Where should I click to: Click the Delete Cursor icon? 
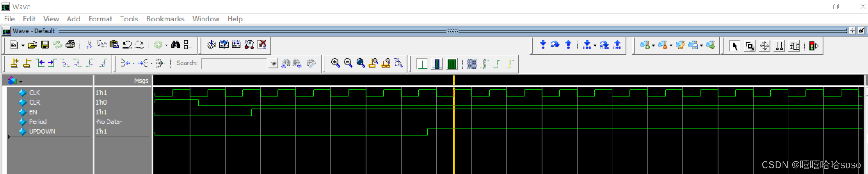pos(27,63)
